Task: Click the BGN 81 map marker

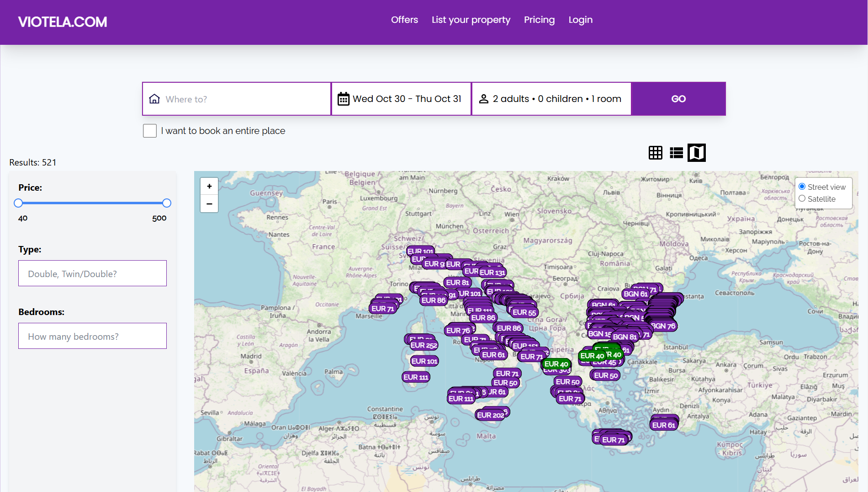Action: [625, 337]
